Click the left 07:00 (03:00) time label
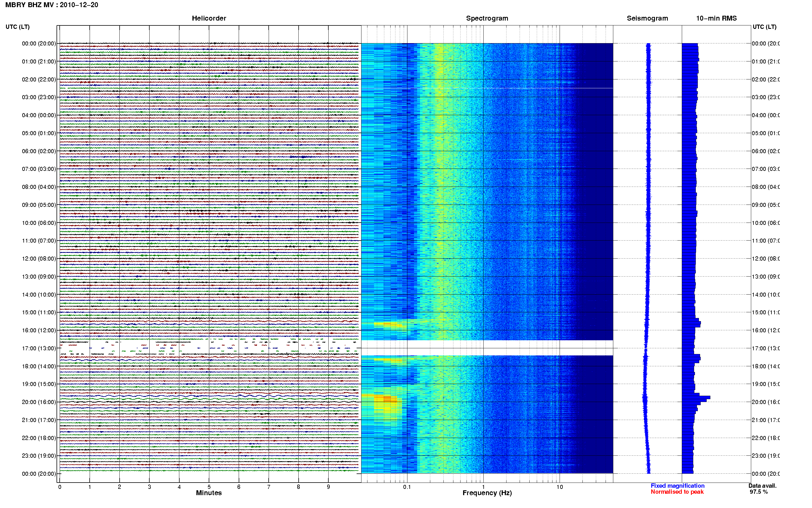This screenshot has width=812, height=508. pyautogui.click(x=39, y=169)
